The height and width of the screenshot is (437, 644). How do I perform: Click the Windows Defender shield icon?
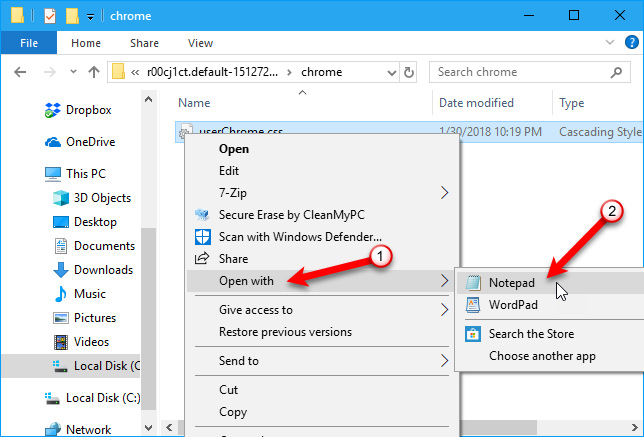tap(202, 236)
